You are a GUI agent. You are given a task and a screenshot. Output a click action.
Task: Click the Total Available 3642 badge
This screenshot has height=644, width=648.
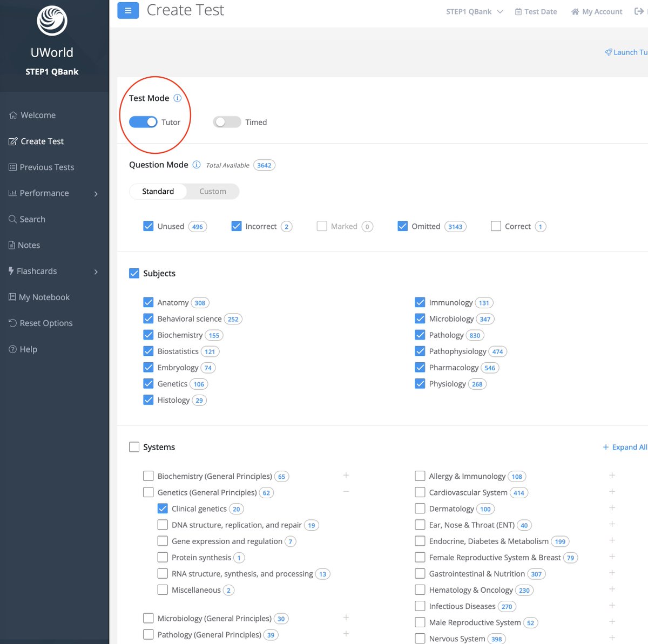point(264,165)
